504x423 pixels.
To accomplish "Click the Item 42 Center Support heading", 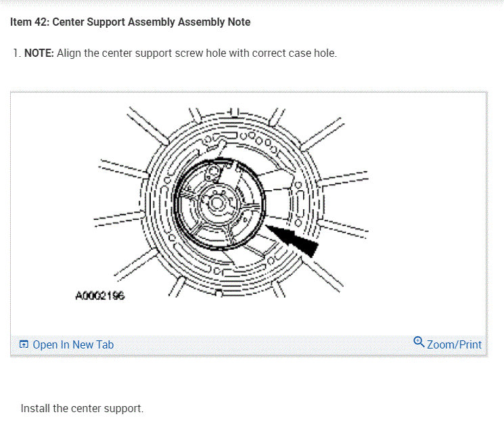I will pos(130,22).
